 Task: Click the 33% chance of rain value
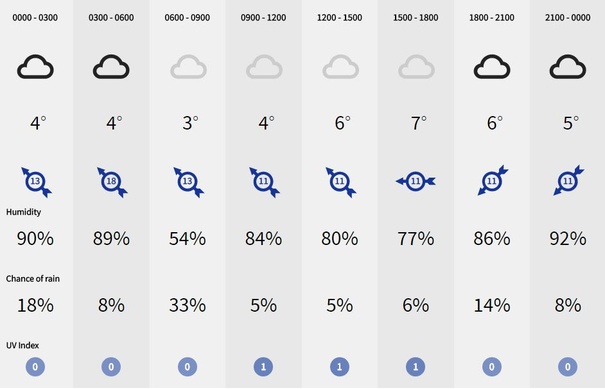click(188, 305)
